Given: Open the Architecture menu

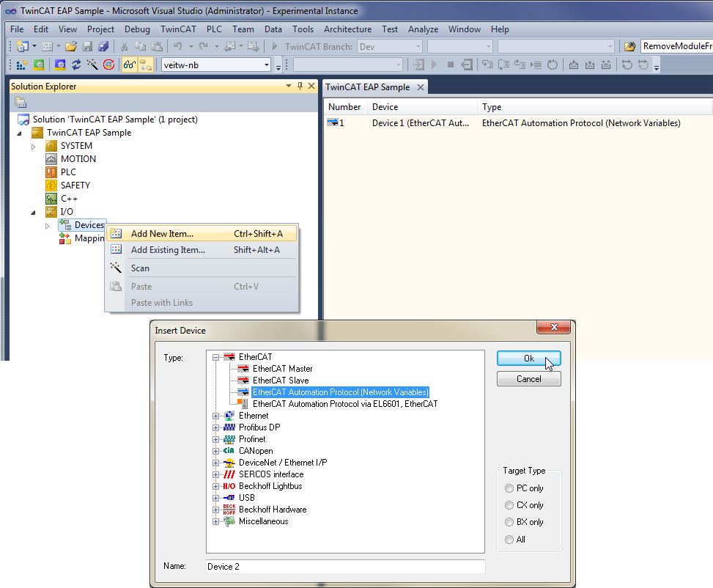Looking at the screenshot, I should [x=347, y=29].
